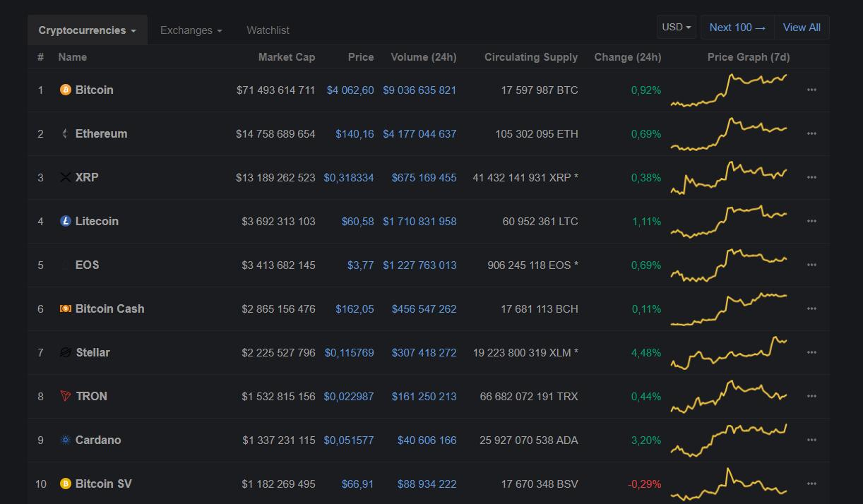Screen dimensions: 863x504
Task: Open the XRP name link
Action: pos(87,177)
